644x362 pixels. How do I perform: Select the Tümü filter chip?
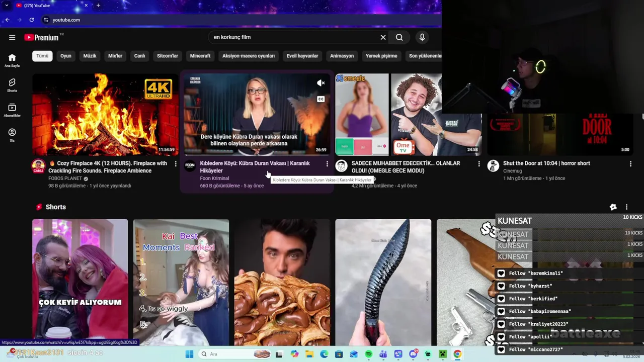(42, 56)
